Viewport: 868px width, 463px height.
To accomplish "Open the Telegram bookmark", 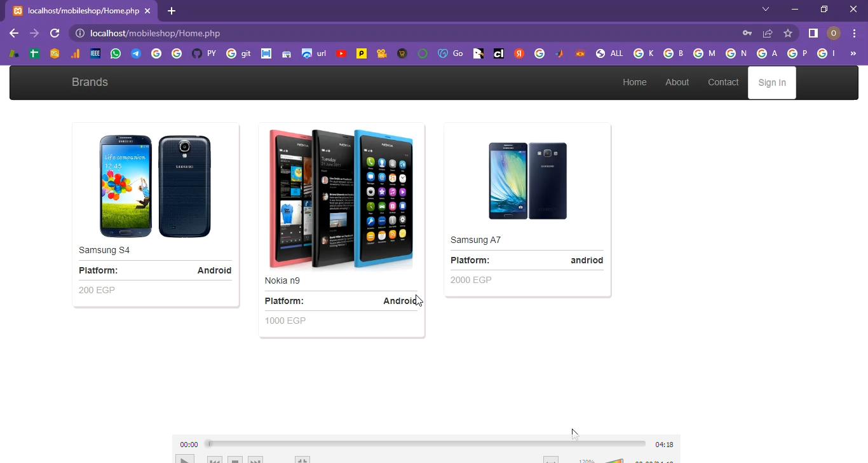I will [136, 54].
